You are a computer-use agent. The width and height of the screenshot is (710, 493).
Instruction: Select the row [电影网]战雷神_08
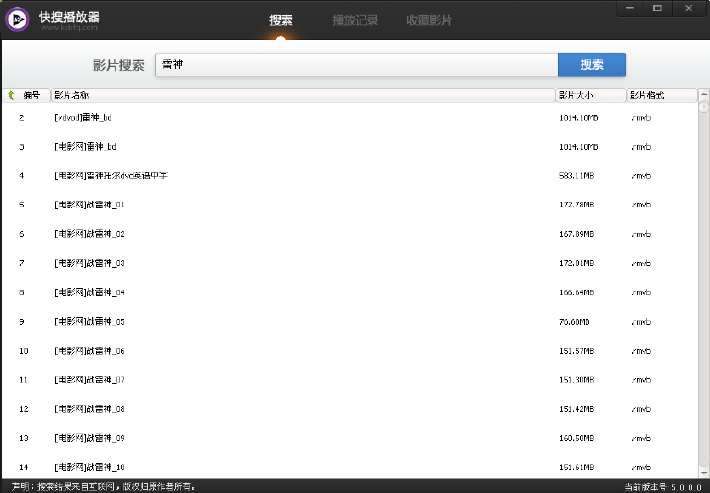[x=350, y=409]
